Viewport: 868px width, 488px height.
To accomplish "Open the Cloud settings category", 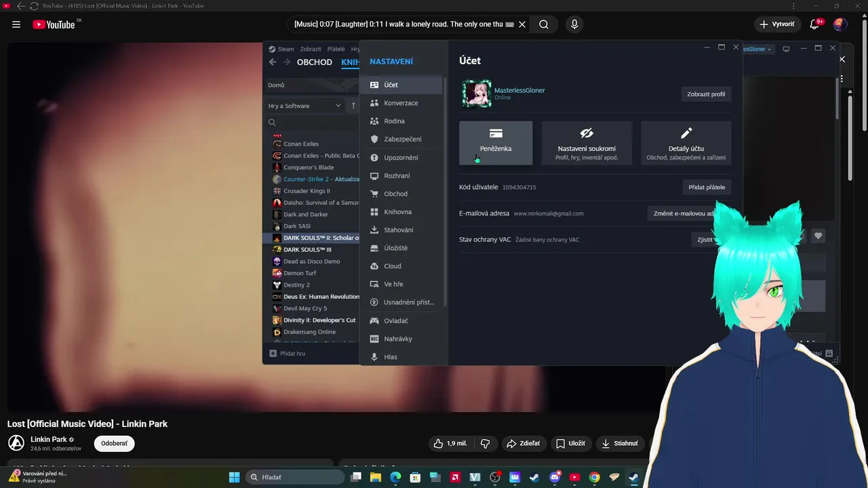I will click(402, 266).
